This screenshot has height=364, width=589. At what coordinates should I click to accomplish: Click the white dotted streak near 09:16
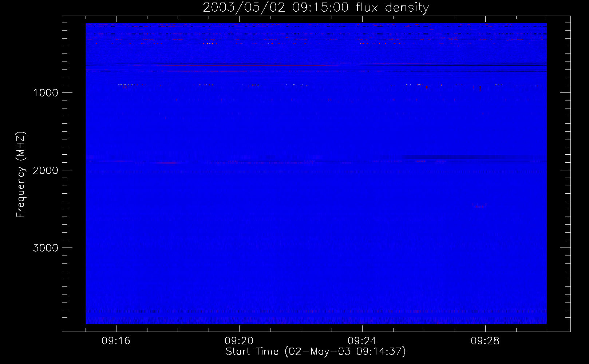click(x=127, y=85)
